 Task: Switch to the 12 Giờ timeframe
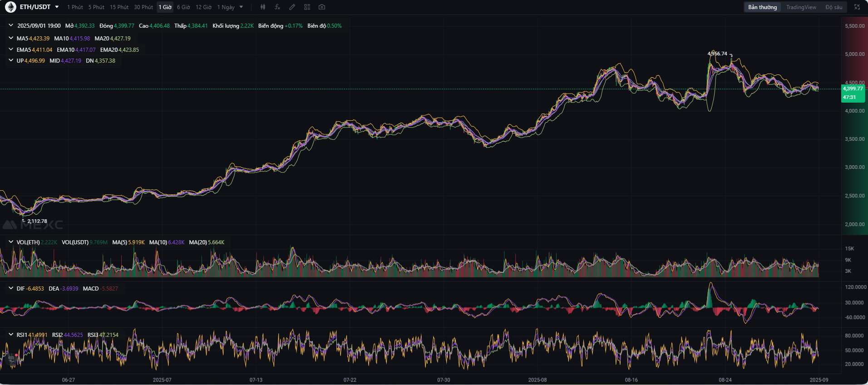[x=203, y=7]
